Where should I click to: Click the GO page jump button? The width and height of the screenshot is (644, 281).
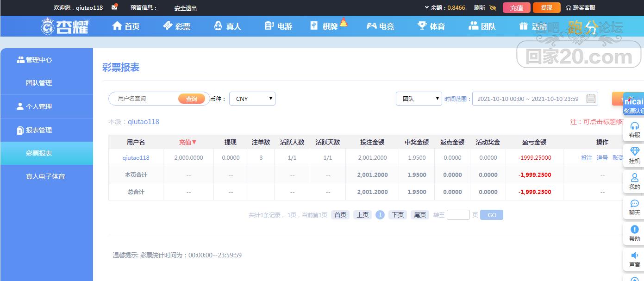tap(492, 215)
